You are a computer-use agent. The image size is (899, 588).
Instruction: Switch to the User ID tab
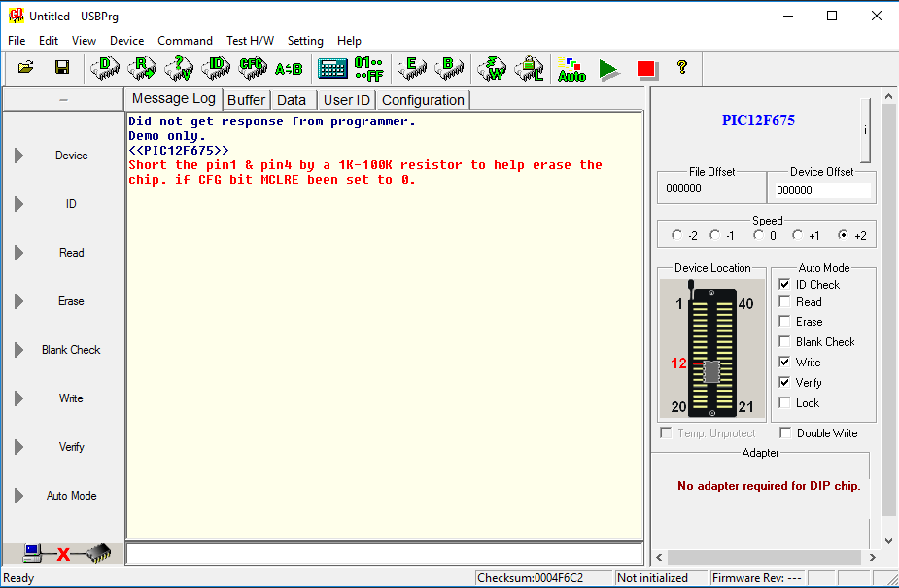[347, 100]
